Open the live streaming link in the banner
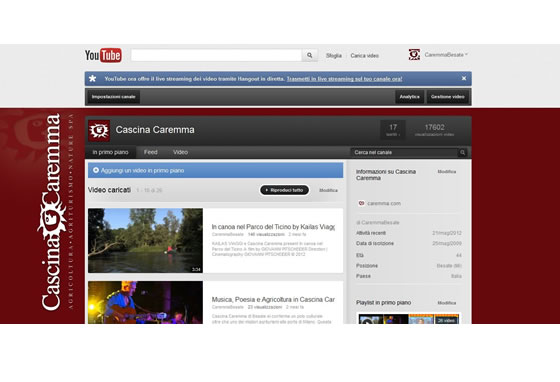The width and height of the screenshot is (560, 382). [344, 79]
